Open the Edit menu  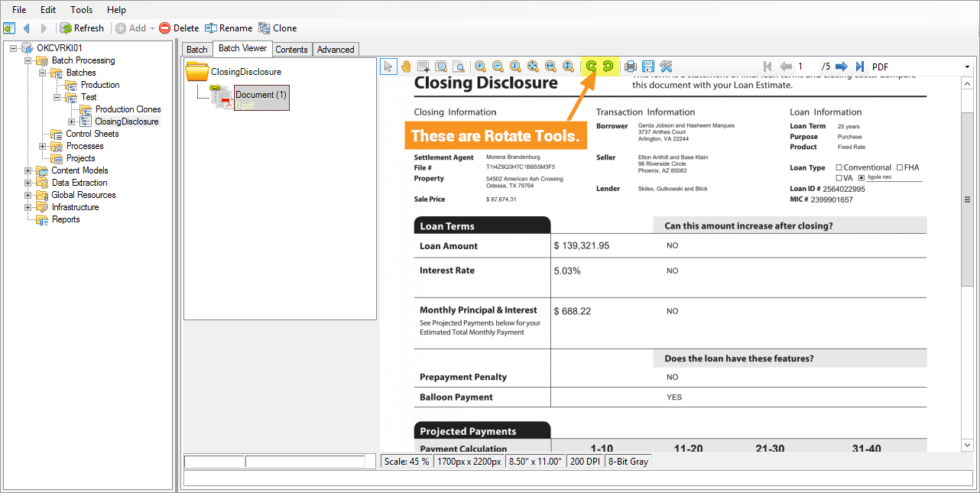click(48, 10)
